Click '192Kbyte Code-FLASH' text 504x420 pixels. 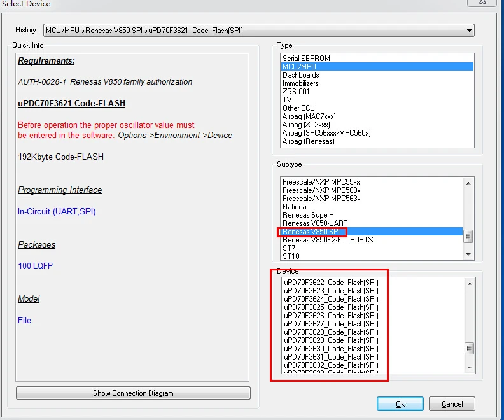point(60,157)
